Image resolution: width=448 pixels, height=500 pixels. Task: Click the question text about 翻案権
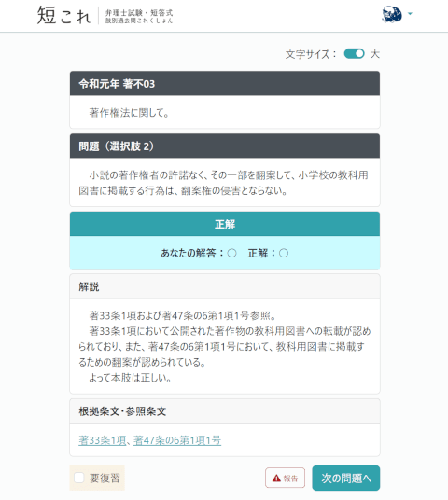tap(223, 183)
